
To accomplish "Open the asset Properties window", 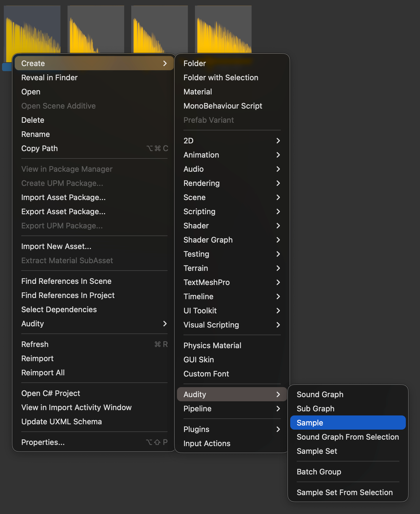I will click(x=94, y=442).
